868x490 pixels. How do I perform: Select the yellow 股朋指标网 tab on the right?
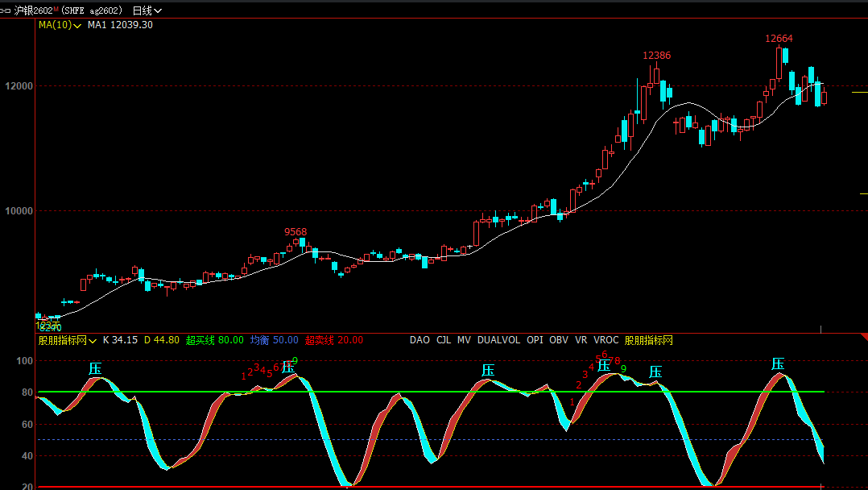click(x=648, y=340)
